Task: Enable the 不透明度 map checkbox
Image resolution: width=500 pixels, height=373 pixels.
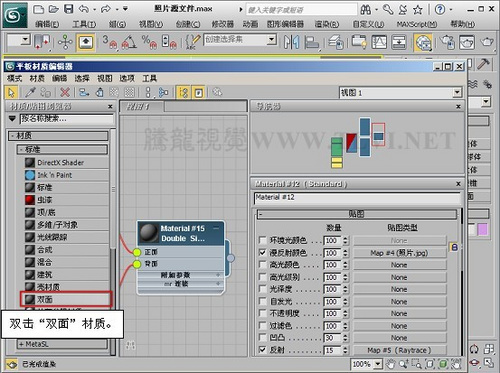Action: click(263, 313)
